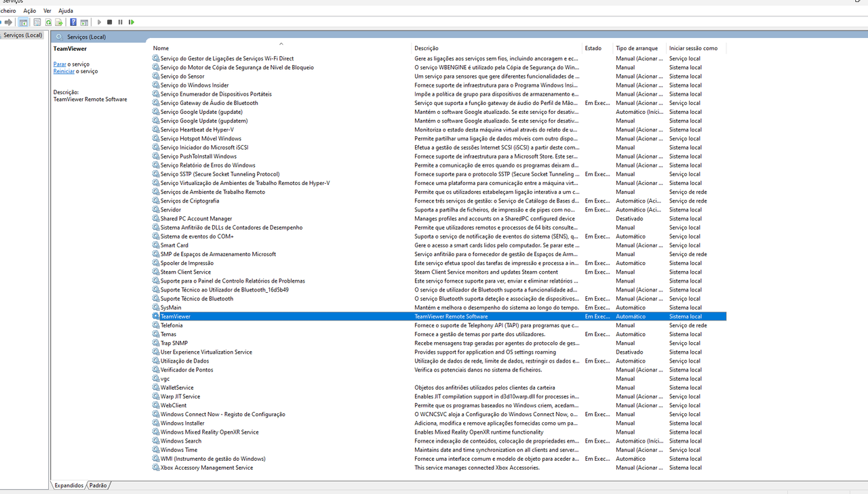Image resolution: width=868 pixels, height=494 pixels.
Task: Select User Experience Virtualization Service row
Action: (x=439, y=352)
